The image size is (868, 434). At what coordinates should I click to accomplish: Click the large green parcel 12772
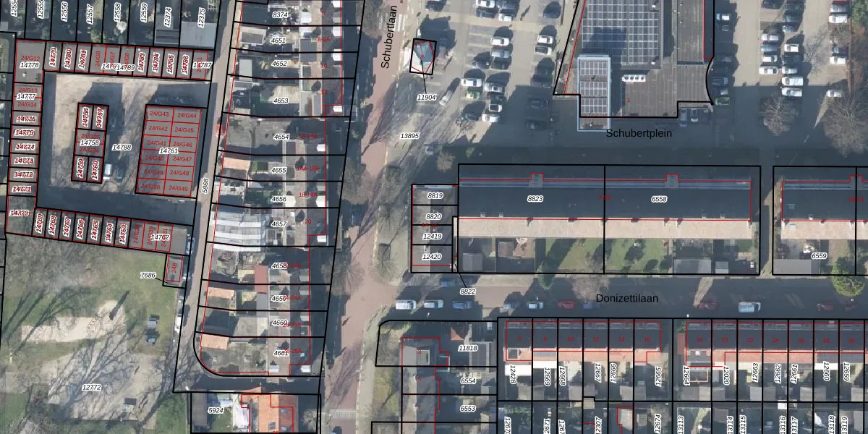click(91, 388)
